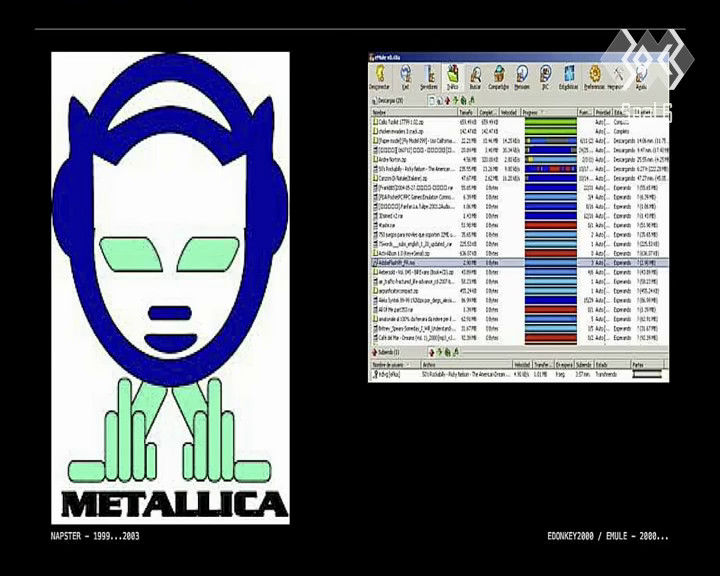Click the green arrow icon in uploads toolbar
The width and height of the screenshot is (720, 576).
tap(439, 352)
